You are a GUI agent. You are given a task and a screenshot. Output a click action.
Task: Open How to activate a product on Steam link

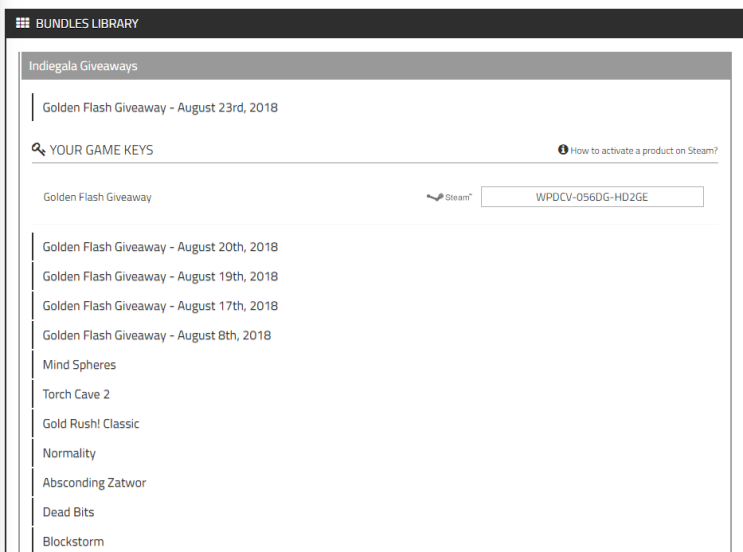point(644,151)
